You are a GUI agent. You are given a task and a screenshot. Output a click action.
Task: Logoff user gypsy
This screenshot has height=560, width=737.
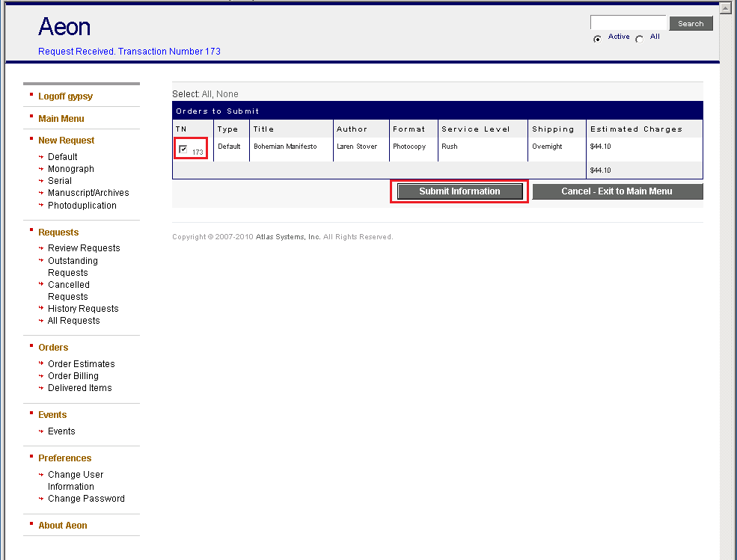(x=65, y=96)
